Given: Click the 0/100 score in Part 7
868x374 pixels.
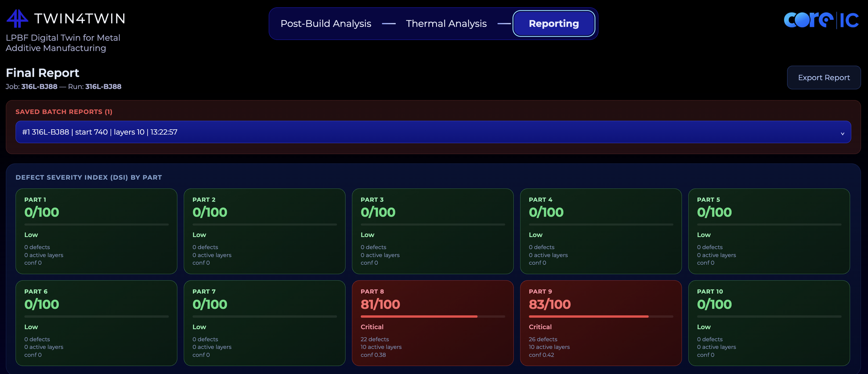Looking at the screenshot, I should point(210,304).
